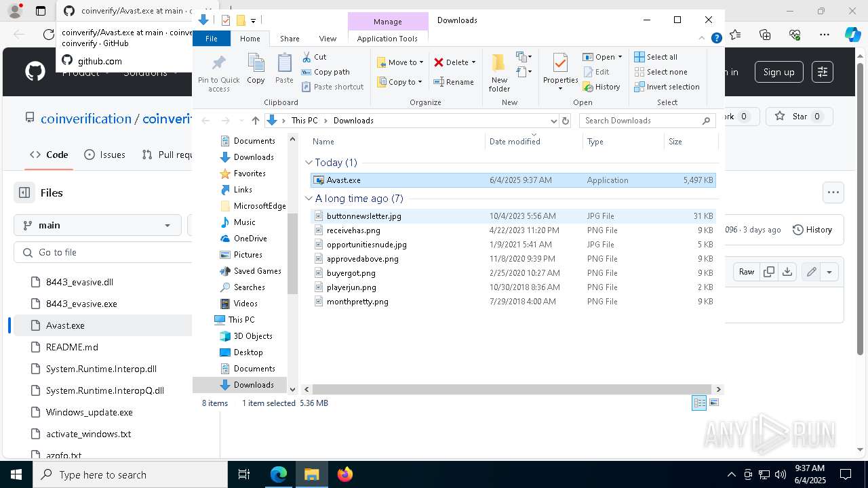Image resolution: width=868 pixels, height=488 pixels.
Task: Open the GitHub Code tab
Action: click(x=49, y=155)
